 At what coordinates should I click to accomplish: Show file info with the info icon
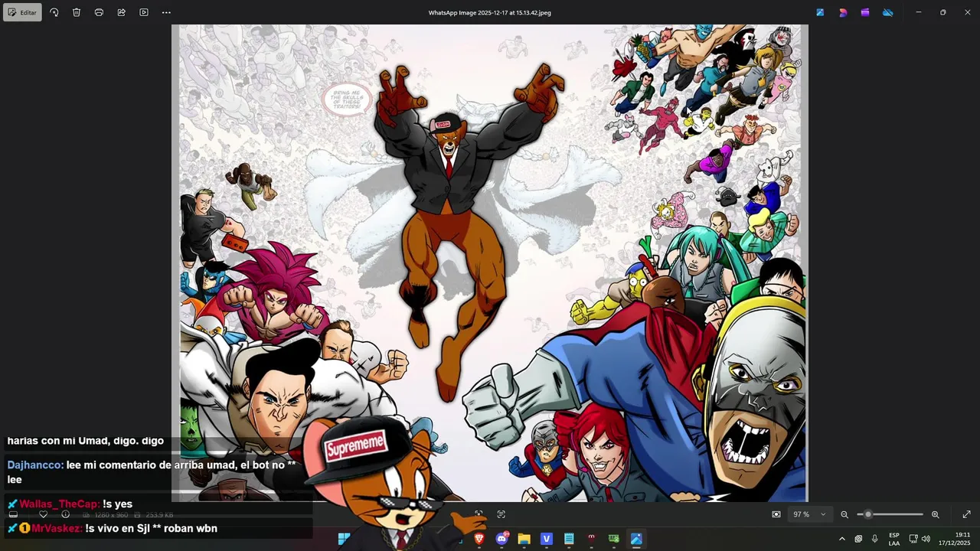click(65, 514)
